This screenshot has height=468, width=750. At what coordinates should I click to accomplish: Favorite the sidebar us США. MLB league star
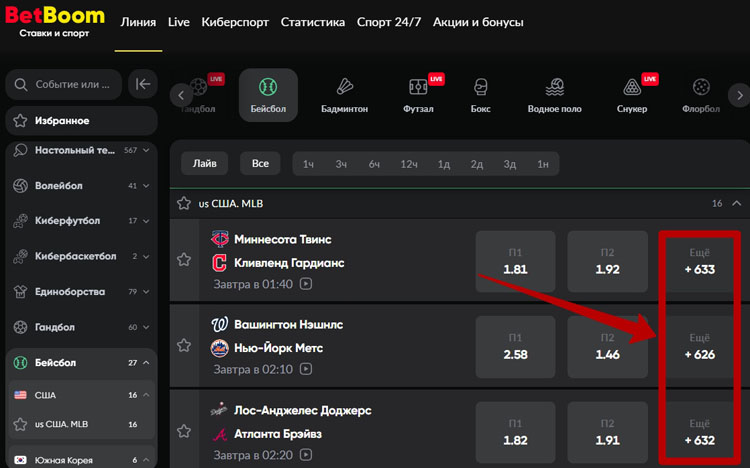coord(20,424)
